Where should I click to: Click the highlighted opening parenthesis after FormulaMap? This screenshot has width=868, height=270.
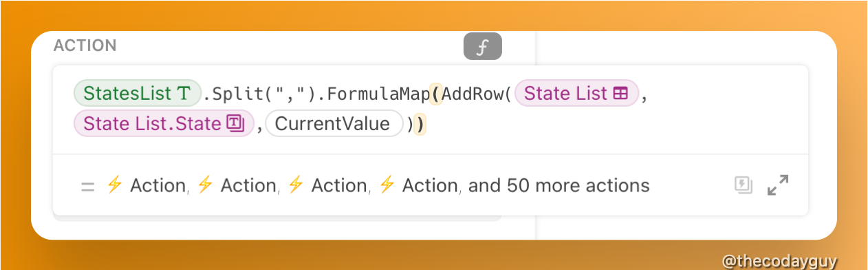point(435,94)
